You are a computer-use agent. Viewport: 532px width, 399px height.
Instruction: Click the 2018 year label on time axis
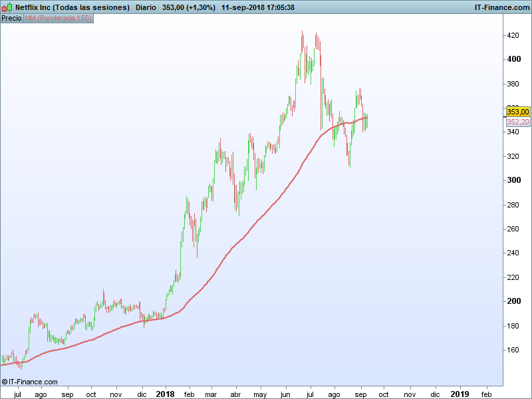click(165, 394)
